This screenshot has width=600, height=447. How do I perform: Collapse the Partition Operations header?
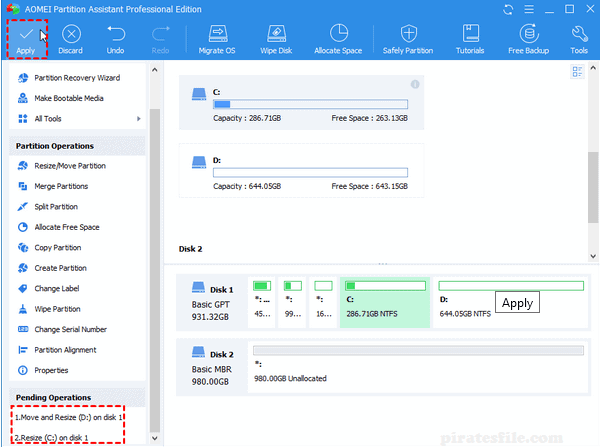77,146
